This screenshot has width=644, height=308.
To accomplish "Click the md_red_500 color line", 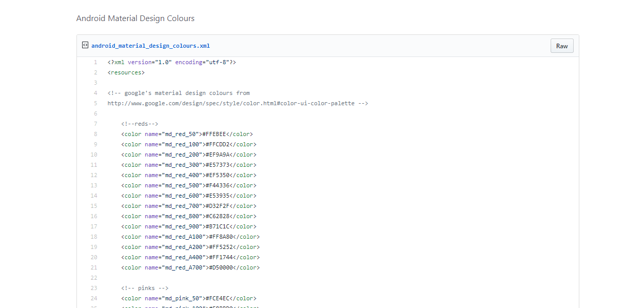I will click(x=189, y=185).
